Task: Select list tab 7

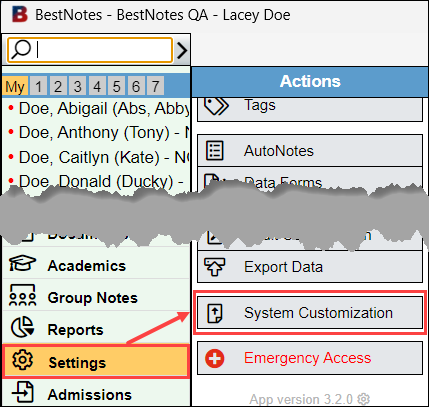Action: pyautogui.click(x=155, y=87)
